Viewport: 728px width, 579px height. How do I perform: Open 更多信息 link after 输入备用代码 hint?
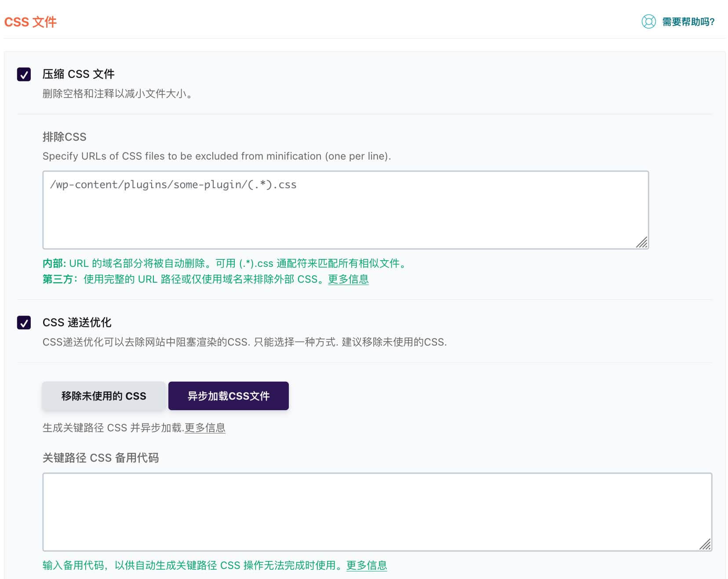point(367,565)
